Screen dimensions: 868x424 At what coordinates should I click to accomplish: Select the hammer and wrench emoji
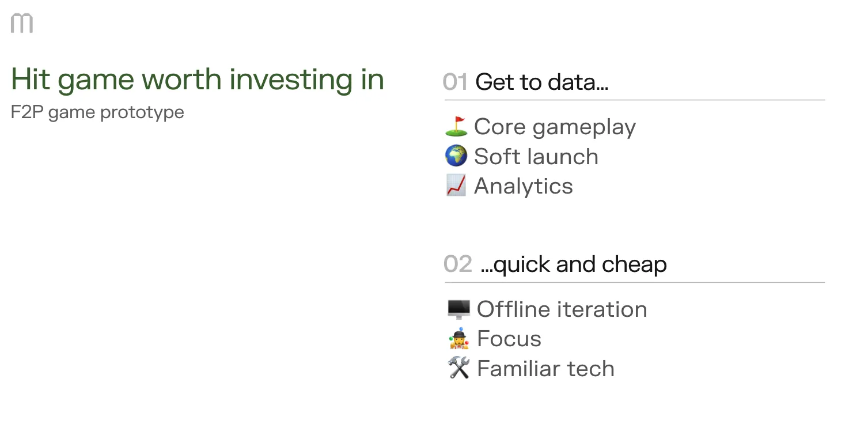point(459,369)
